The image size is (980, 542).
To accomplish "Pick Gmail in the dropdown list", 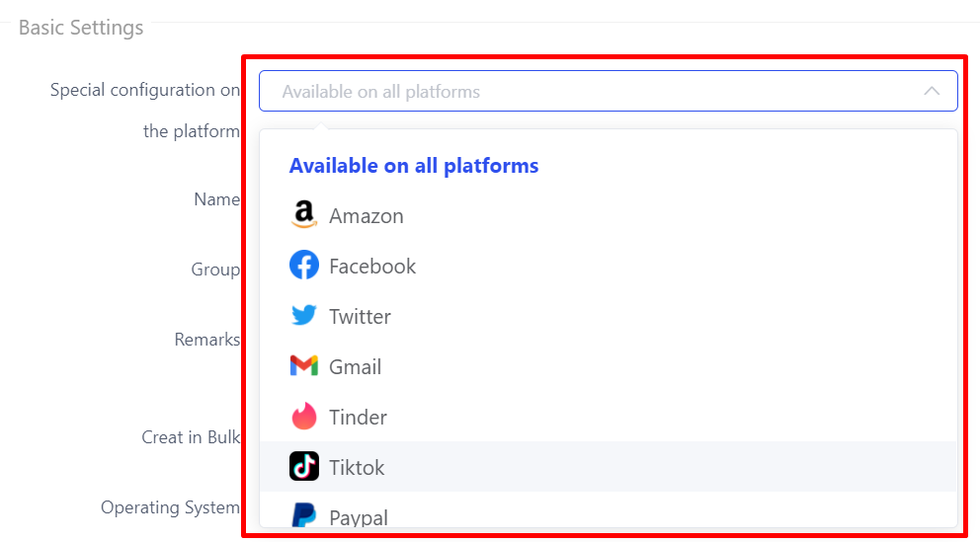I will pos(609,366).
